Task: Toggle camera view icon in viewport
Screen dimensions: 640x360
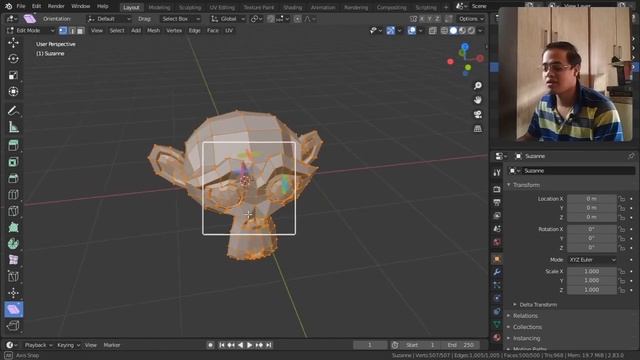Action: coord(478,114)
